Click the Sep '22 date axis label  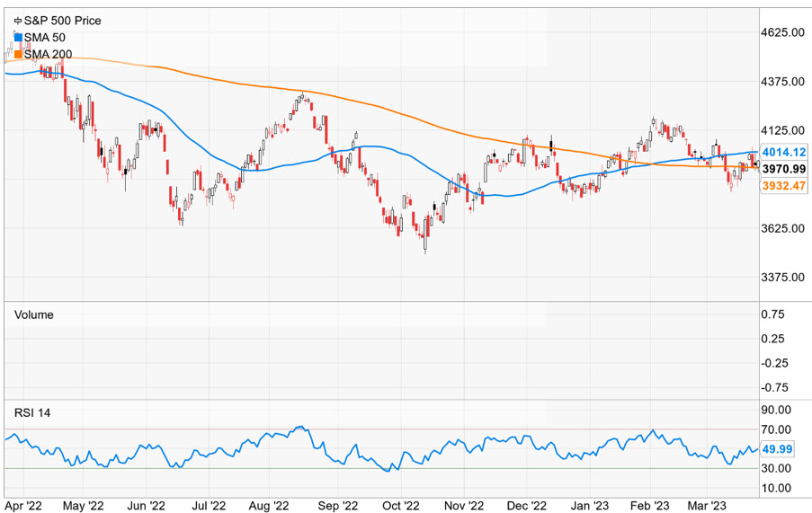[337, 506]
